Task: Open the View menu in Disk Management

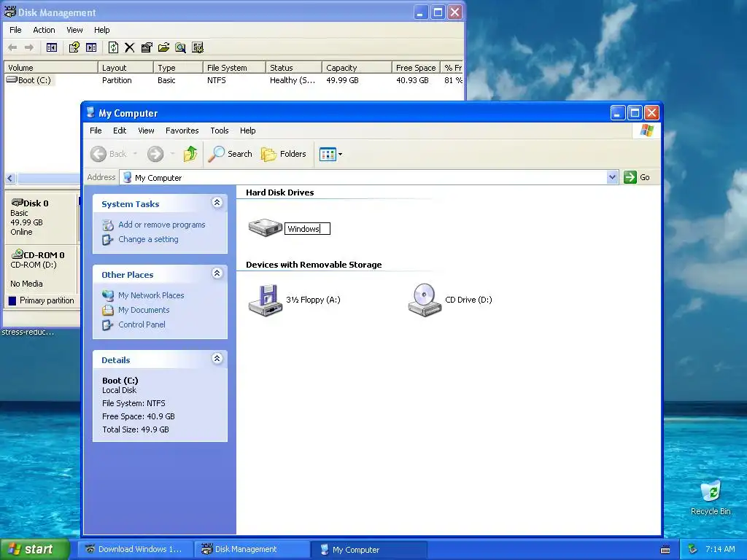Action: click(x=75, y=30)
